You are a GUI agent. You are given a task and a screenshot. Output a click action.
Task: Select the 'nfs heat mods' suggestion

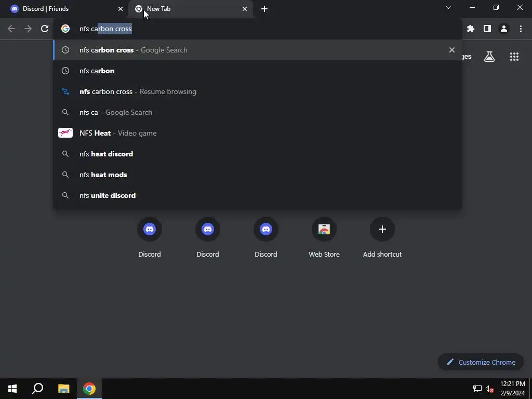(258, 175)
